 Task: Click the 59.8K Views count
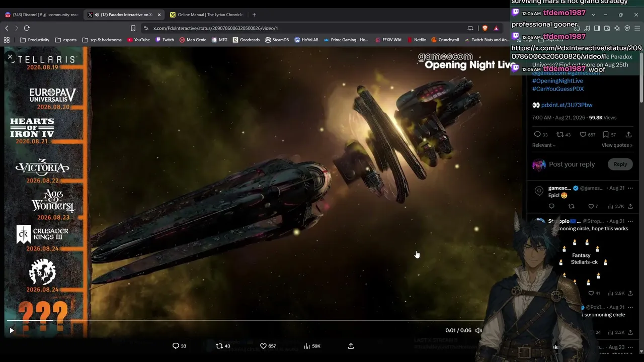602,118
